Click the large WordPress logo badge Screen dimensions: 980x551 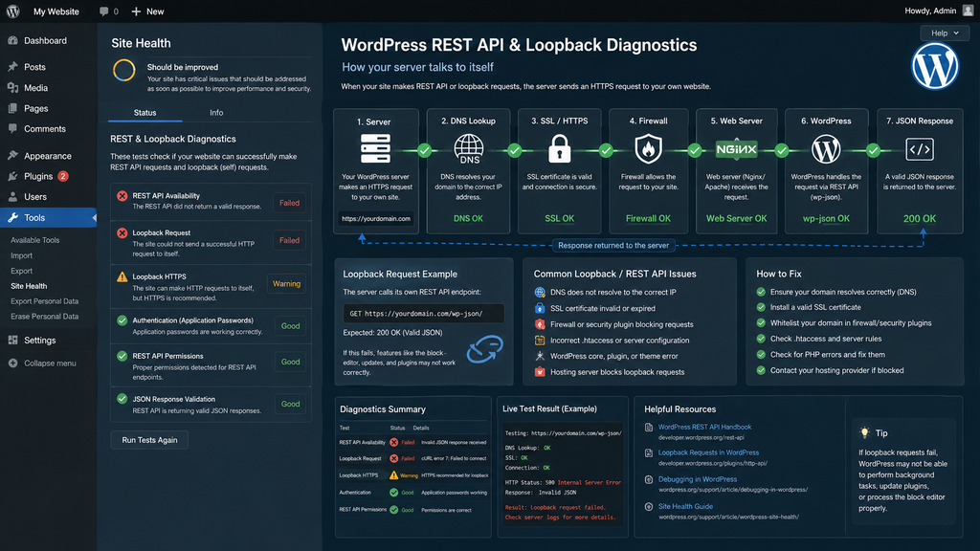click(935, 66)
